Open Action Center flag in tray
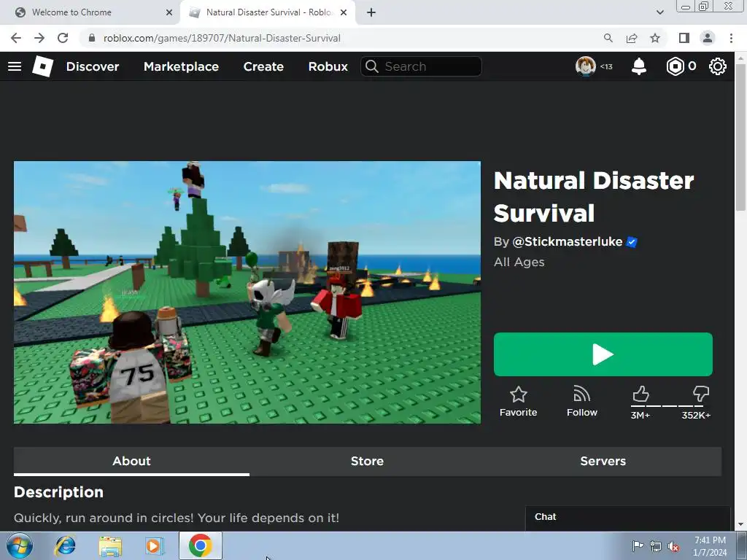This screenshot has height=560, width=747. [x=638, y=546]
